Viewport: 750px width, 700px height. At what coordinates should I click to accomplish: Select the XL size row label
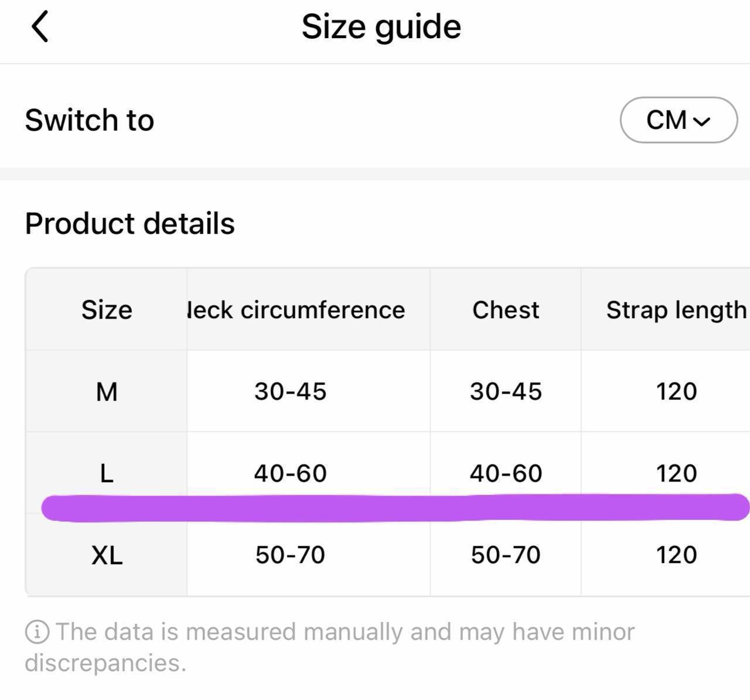107,555
